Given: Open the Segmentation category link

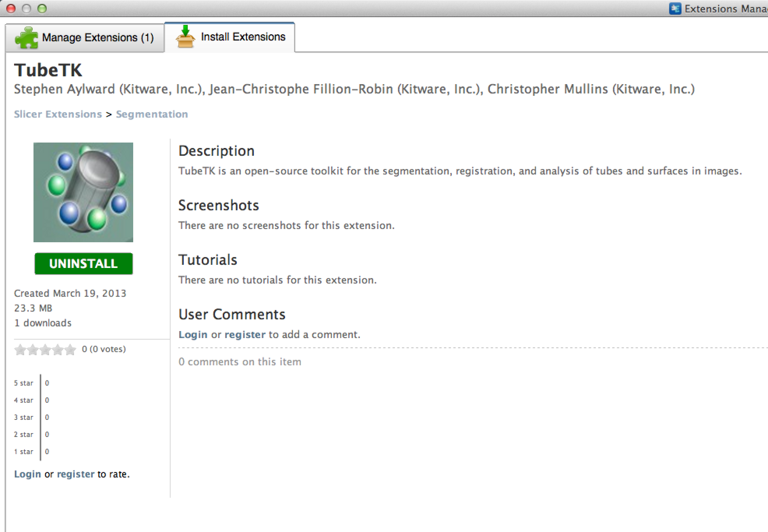Looking at the screenshot, I should 152,114.
